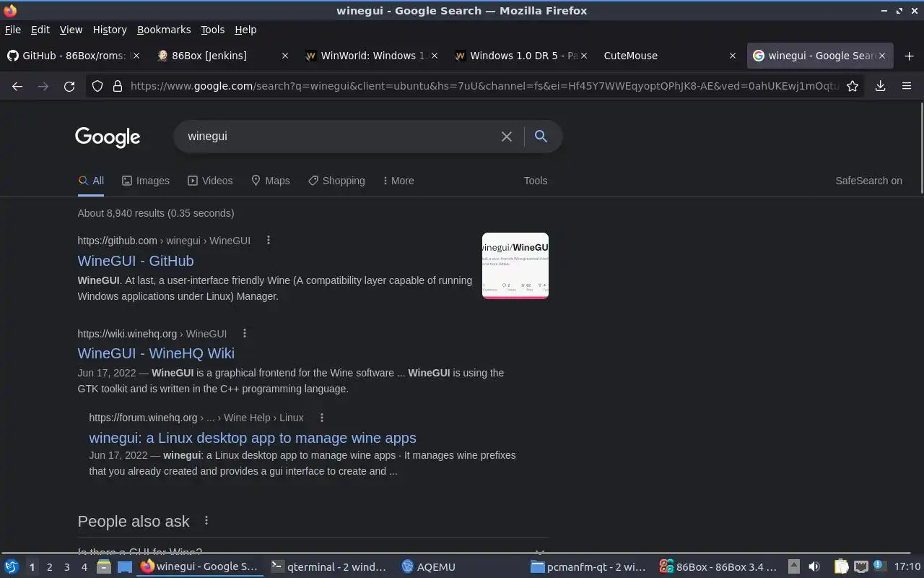Focus the Firefox URL address bar

[484, 86]
